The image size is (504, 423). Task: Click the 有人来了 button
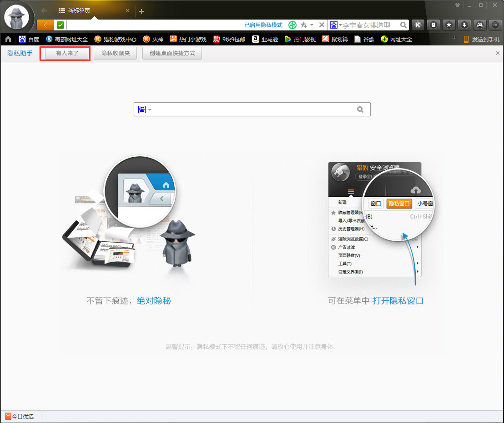(65, 53)
